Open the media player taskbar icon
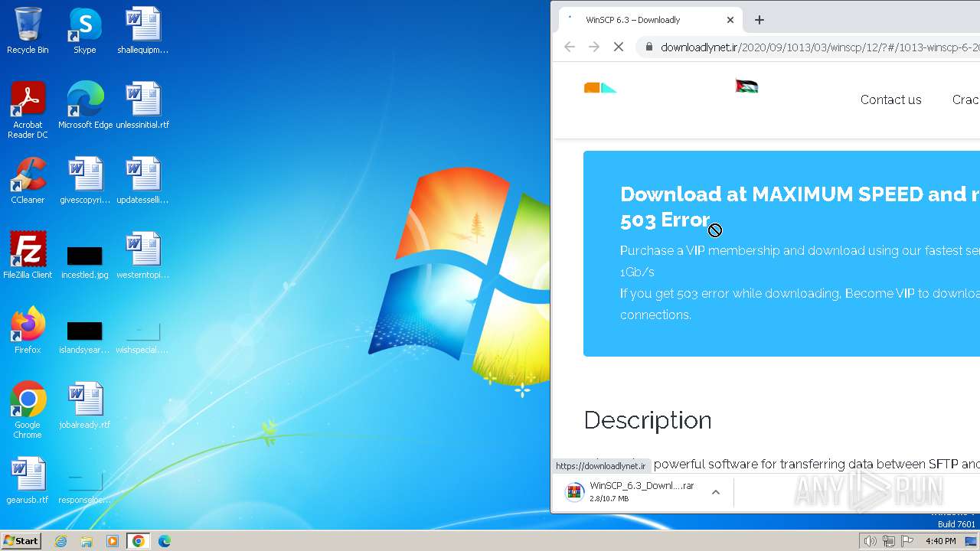This screenshot has width=980, height=551. 113,541
